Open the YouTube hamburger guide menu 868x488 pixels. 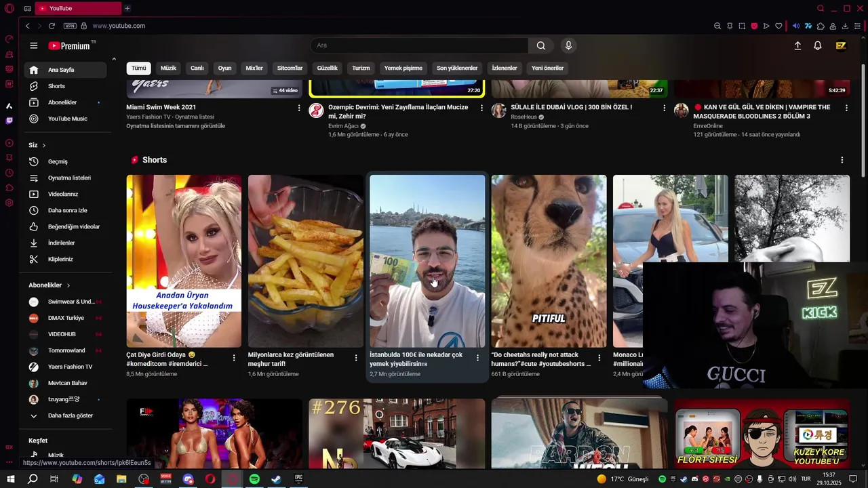point(33,45)
